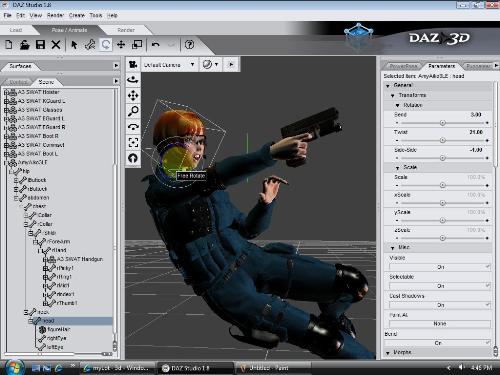Activate the Rotate tool in main toolbar
The image size is (500, 375).
pyautogui.click(x=106, y=45)
